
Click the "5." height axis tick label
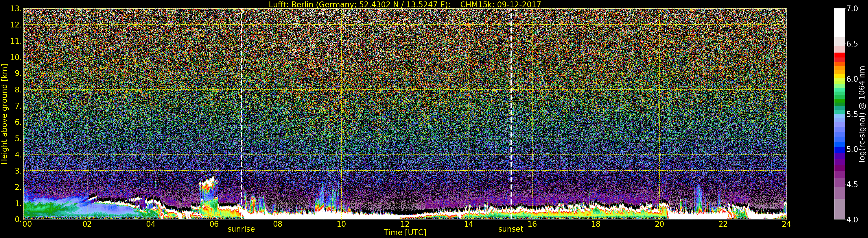(18, 138)
